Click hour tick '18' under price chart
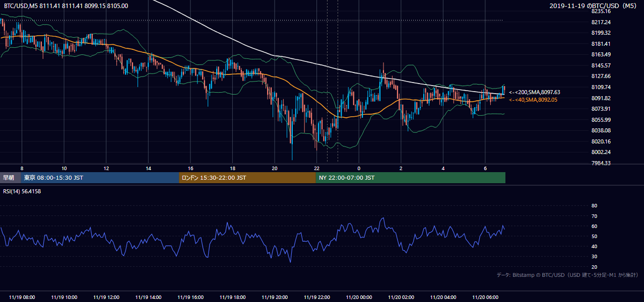The width and height of the screenshot is (644, 302). (x=232, y=168)
